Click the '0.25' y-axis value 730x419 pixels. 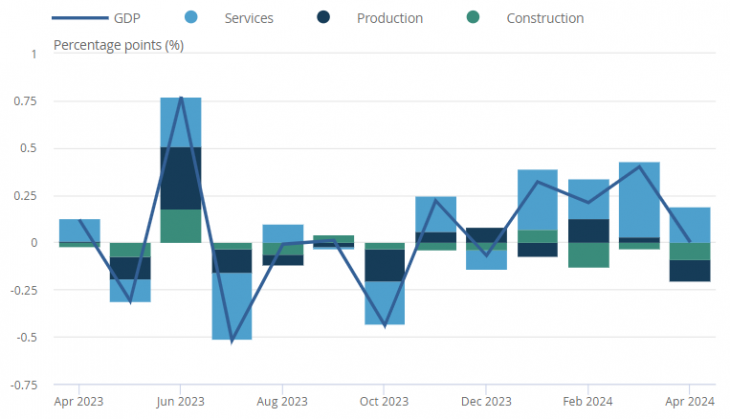coord(26,196)
